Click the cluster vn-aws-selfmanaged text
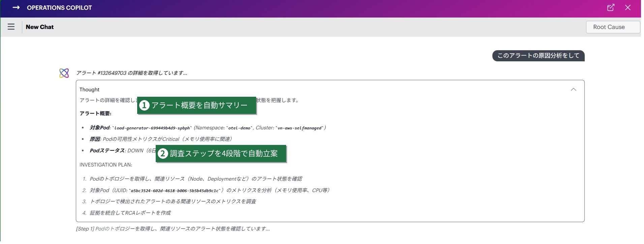Image resolution: width=644 pixels, height=244 pixels. 300,128
